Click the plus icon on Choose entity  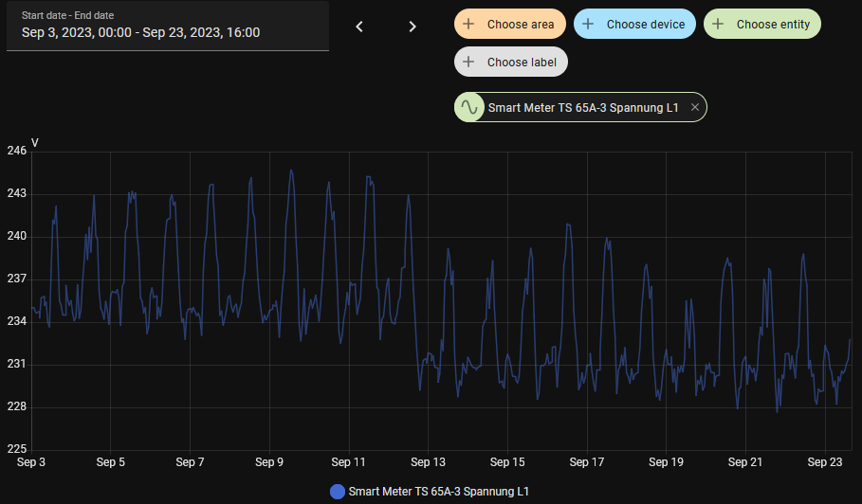click(718, 24)
